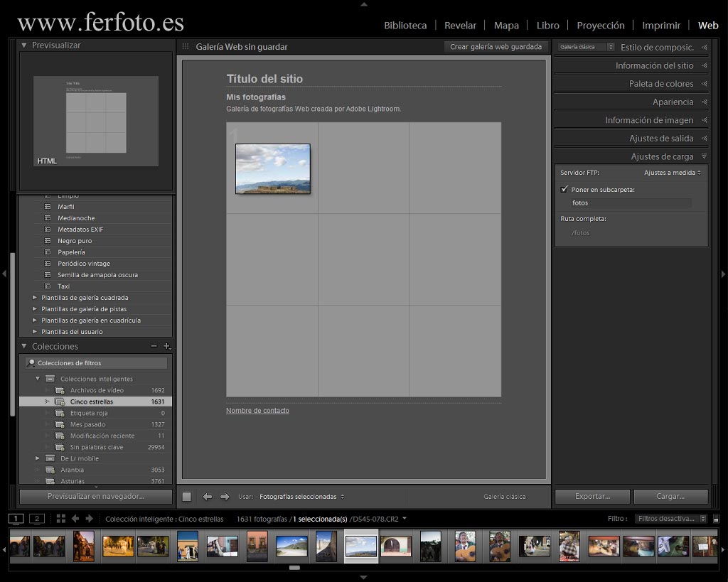Choose the Medianoche template
The height and width of the screenshot is (582, 728).
[x=76, y=218]
